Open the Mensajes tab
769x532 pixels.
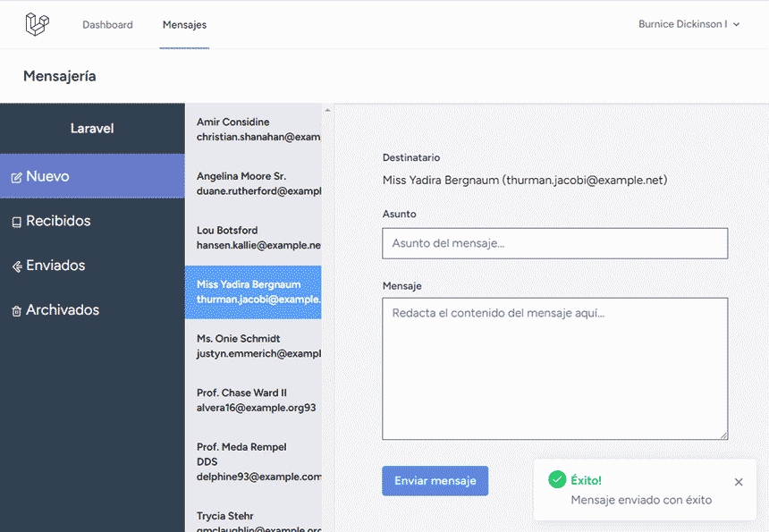pos(184,24)
